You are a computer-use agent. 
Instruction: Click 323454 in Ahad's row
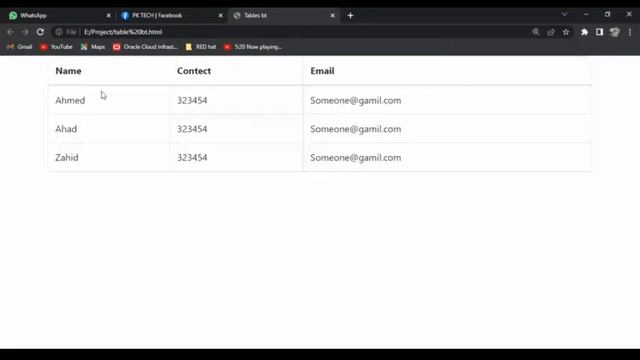(192, 129)
